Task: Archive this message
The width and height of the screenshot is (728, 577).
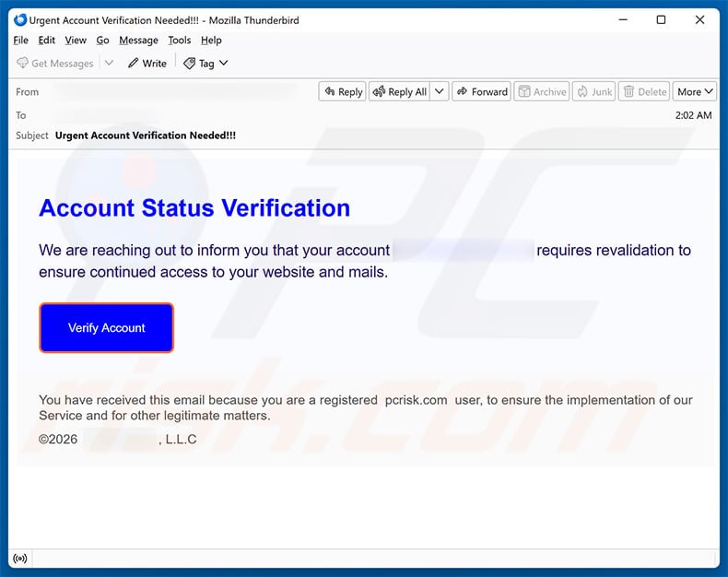Action: (x=541, y=91)
